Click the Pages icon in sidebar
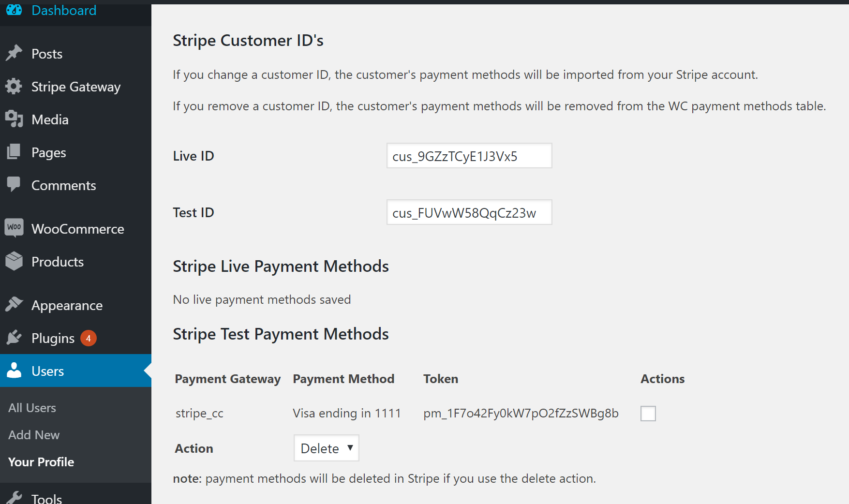 pos(14,152)
